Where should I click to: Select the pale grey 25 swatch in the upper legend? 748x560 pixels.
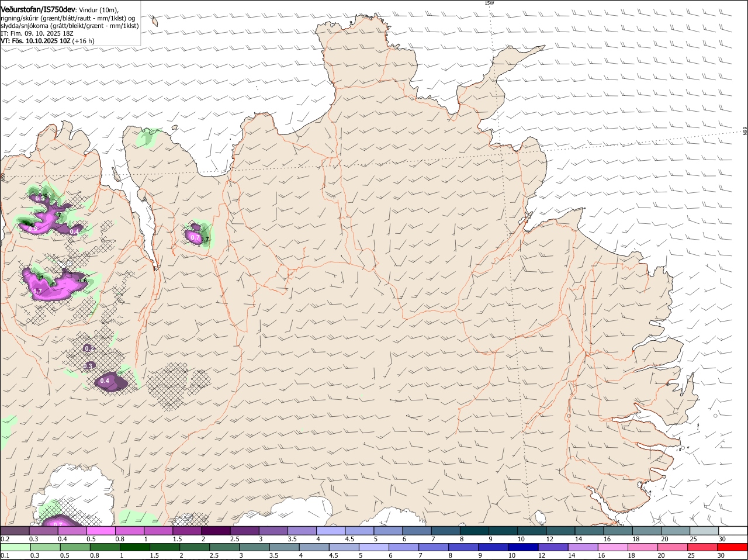[704, 531]
